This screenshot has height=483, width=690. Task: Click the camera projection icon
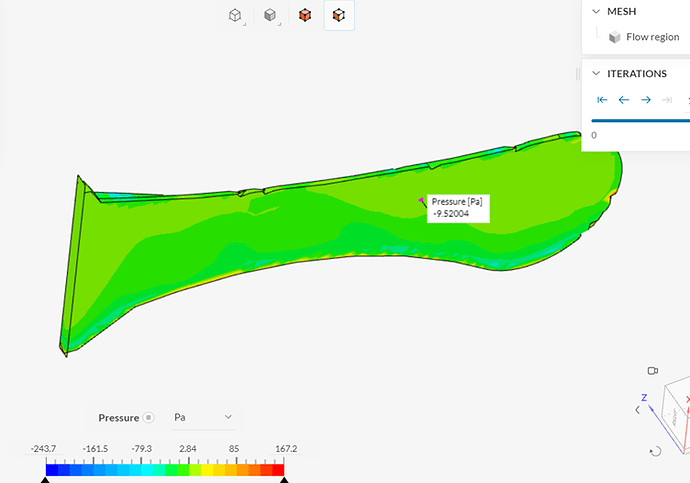point(653,371)
